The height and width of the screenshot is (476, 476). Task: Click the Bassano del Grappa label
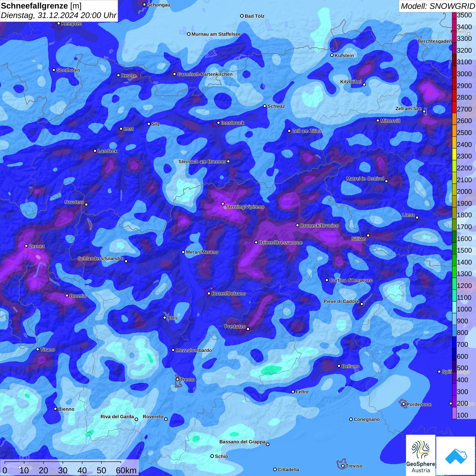click(242, 442)
